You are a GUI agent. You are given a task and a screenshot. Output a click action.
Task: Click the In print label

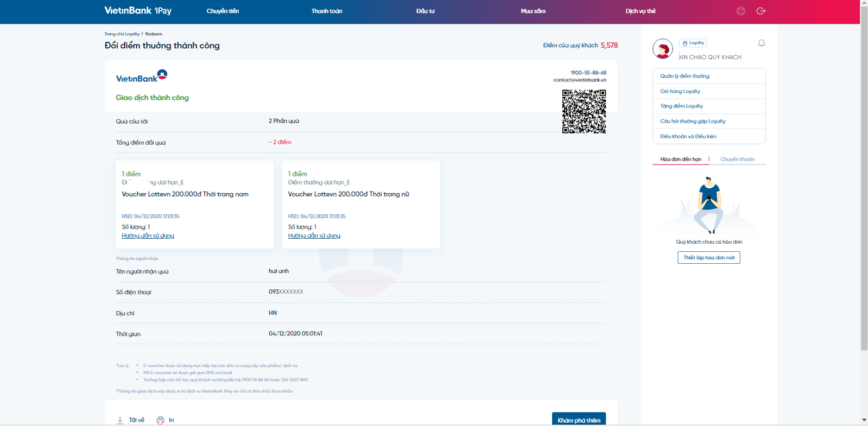coord(172,420)
